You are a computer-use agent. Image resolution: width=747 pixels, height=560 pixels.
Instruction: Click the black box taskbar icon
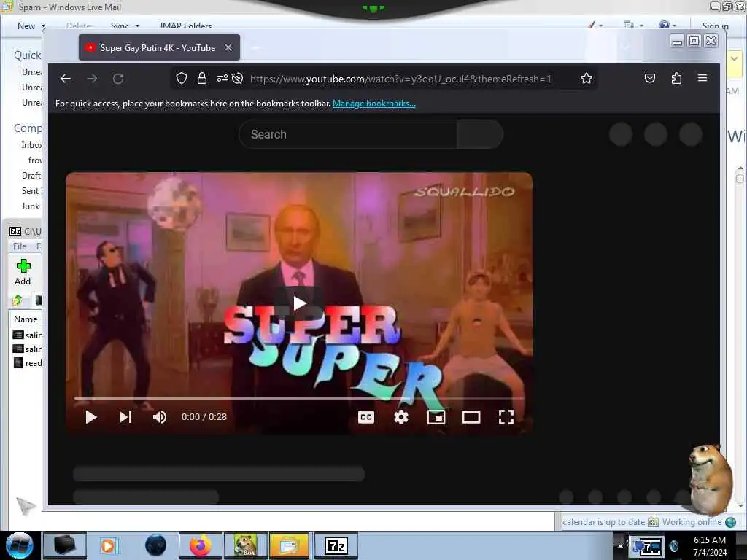tap(65, 545)
